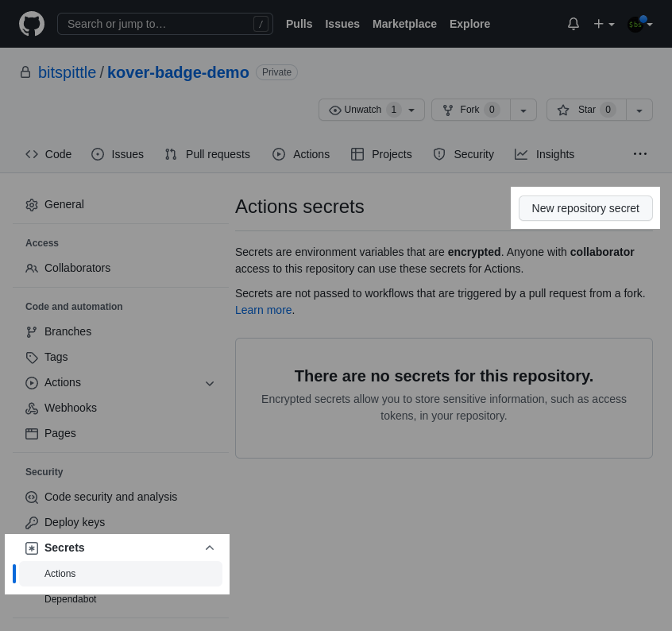Click the star icon on Star button
This screenshot has width=672, height=631.
(x=563, y=110)
